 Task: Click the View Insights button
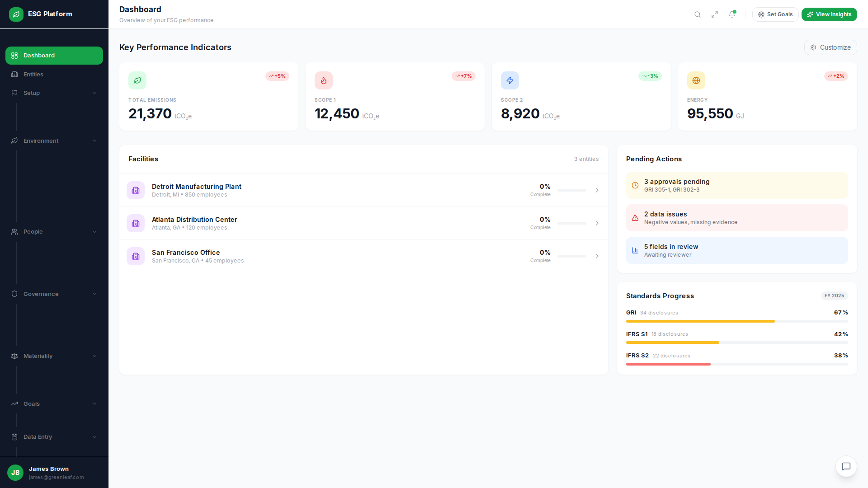tap(829, 14)
